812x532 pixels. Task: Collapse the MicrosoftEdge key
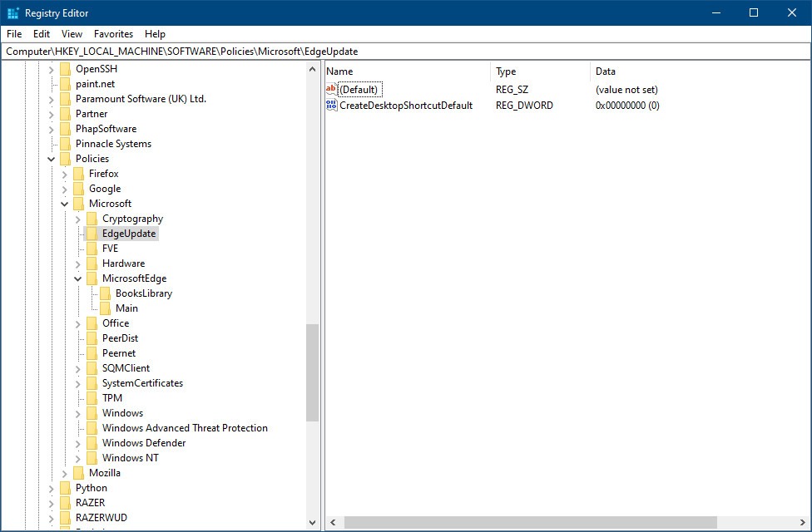click(78, 279)
